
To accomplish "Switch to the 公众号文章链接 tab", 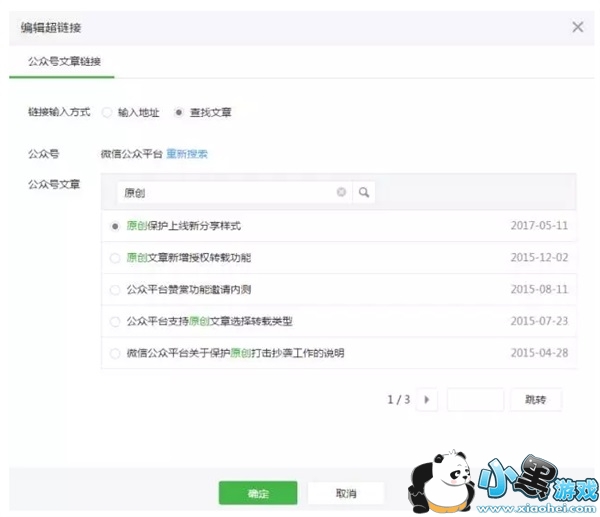I will click(64, 61).
